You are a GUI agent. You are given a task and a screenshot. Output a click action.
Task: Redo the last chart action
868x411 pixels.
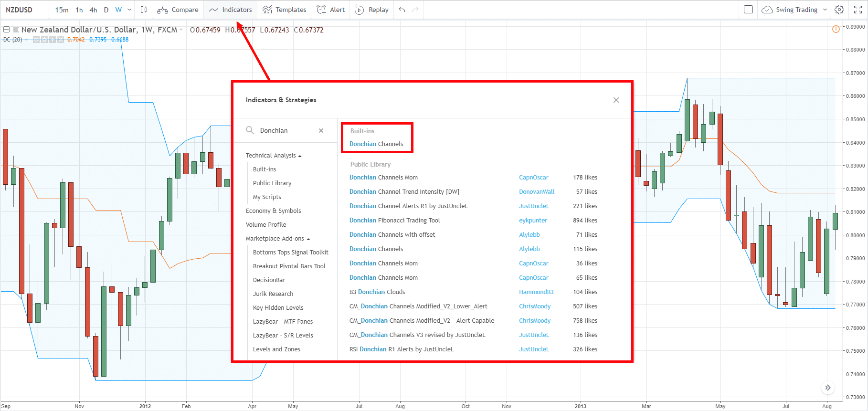pos(415,10)
